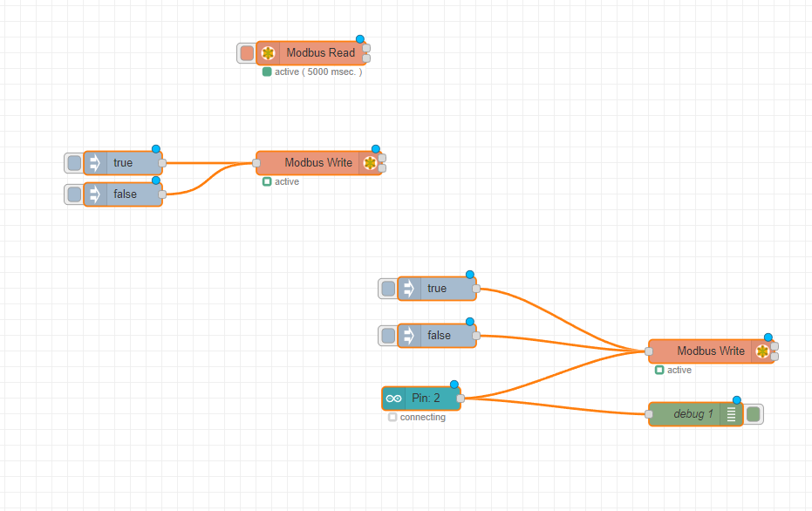Select the Modbus Read node by its label
This screenshot has height=511, width=812.
320,53
